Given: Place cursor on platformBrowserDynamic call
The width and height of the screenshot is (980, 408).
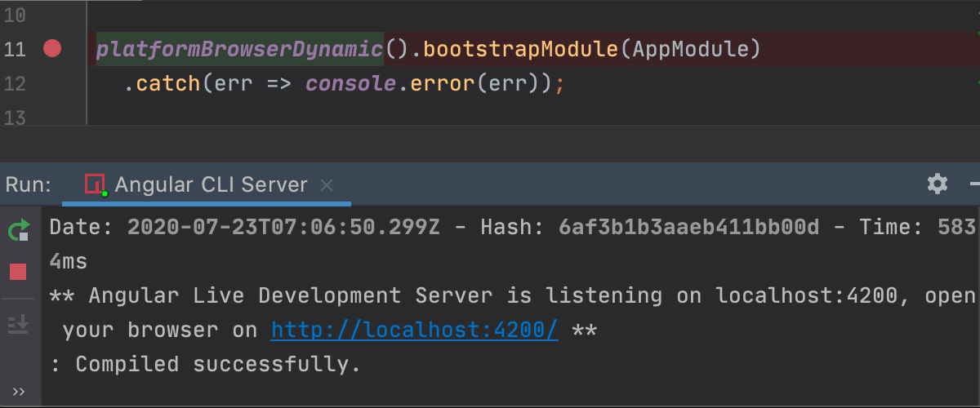Looking at the screenshot, I should 239,50.
